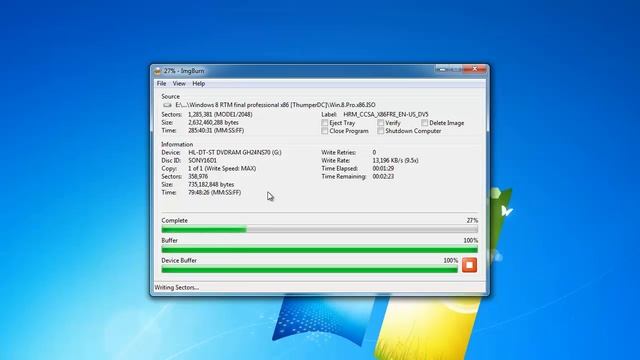Click the Write Retries value 0
Screen dimensions: 640x360
click(374, 153)
